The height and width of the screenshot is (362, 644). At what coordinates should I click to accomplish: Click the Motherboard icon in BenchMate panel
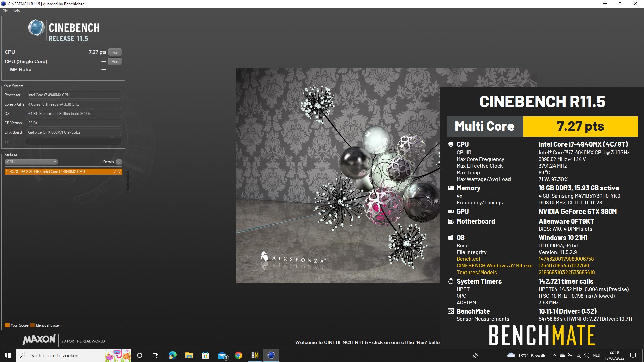click(451, 221)
